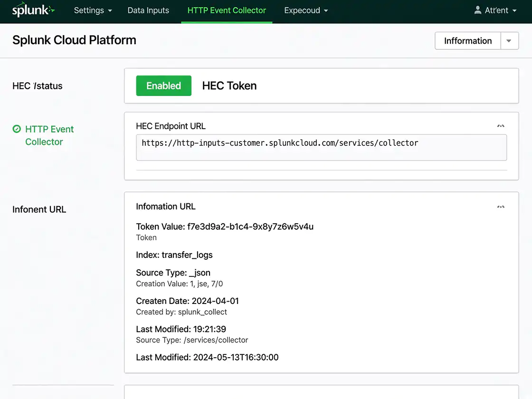Viewport: 532px width, 399px height.
Task: Click into the HEC Endpoint URL field
Action: [321, 147]
